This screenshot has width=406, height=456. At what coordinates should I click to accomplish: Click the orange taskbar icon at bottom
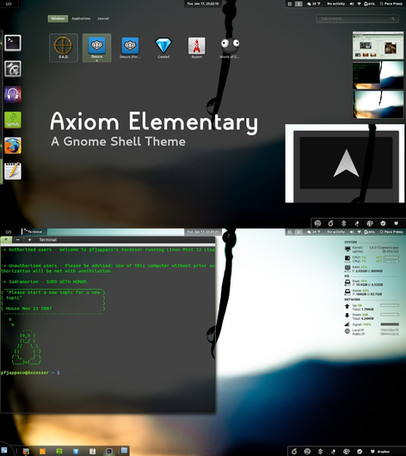43,451
